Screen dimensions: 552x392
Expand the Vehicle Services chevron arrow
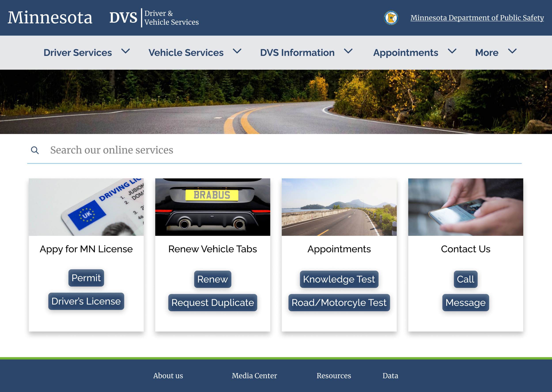coord(237,51)
